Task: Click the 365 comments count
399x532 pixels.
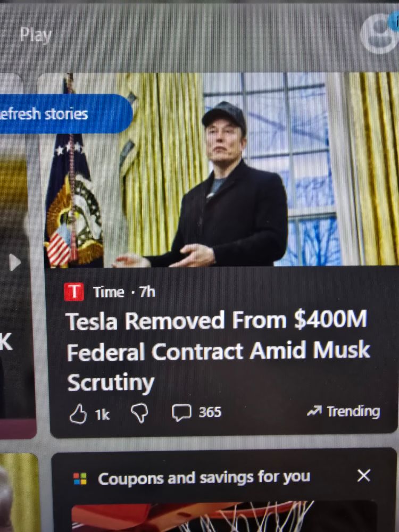Action: (210, 412)
